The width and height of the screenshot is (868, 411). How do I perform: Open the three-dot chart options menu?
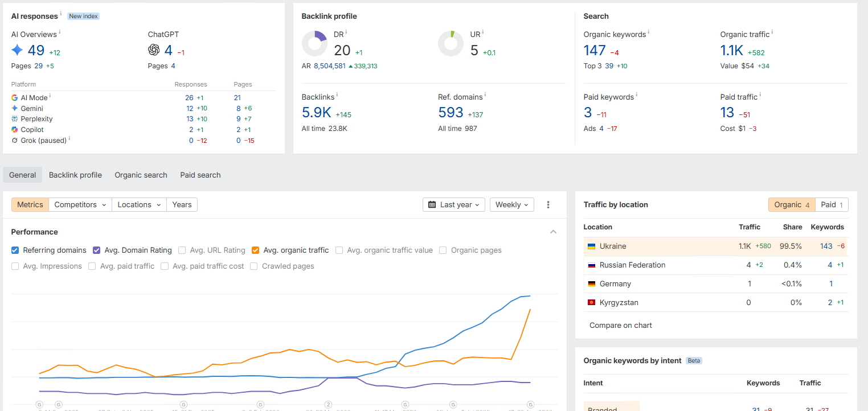548,205
